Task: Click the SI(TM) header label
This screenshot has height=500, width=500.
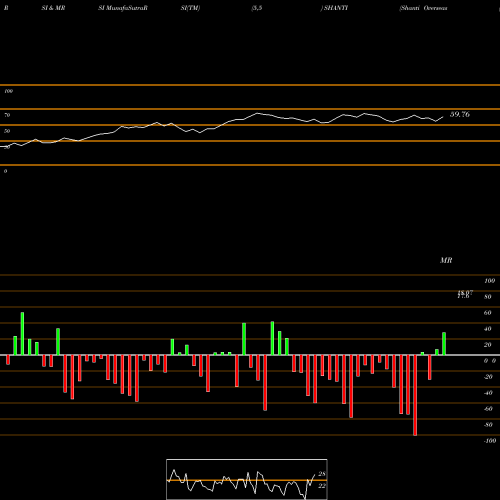Action: 190,8
